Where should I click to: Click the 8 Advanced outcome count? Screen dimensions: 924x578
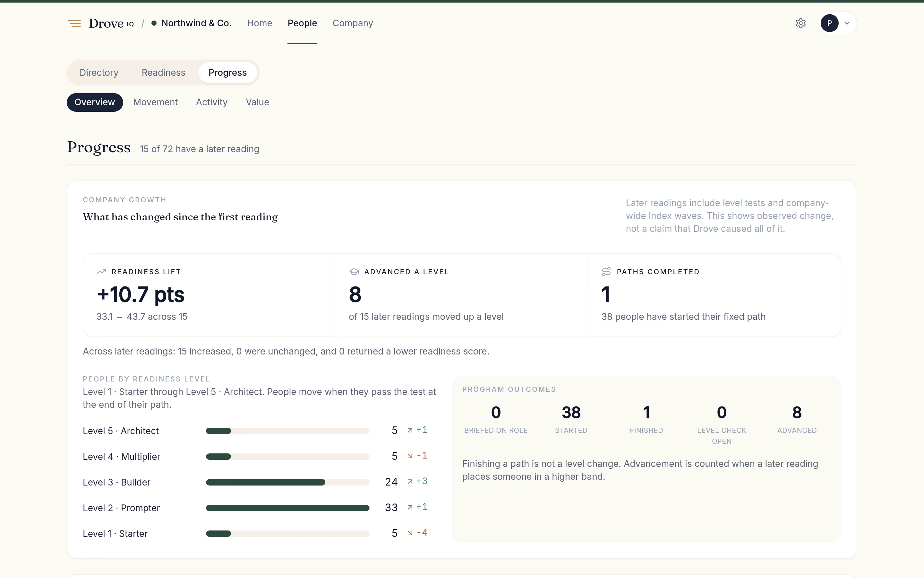pyautogui.click(x=797, y=413)
